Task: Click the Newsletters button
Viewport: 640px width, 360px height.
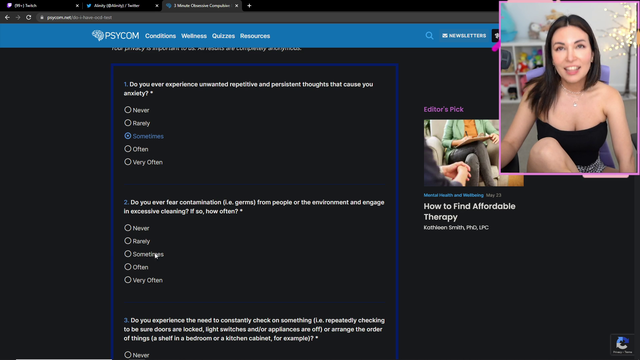Action: point(464,36)
